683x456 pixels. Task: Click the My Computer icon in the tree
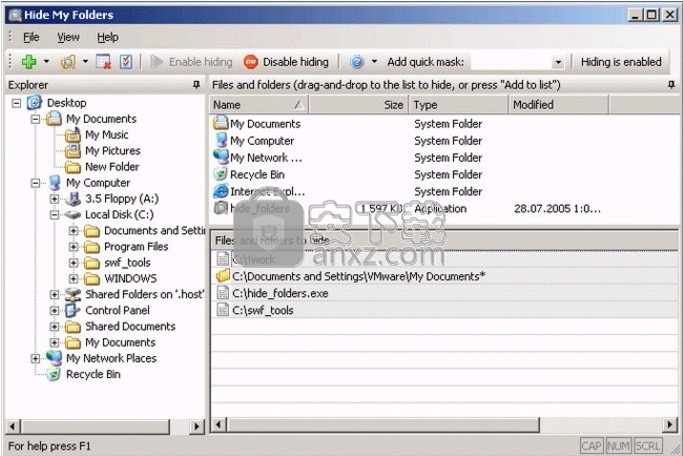pos(54,183)
